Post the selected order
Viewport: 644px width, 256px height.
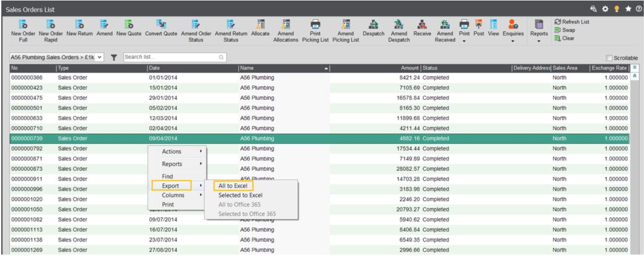pos(479,28)
